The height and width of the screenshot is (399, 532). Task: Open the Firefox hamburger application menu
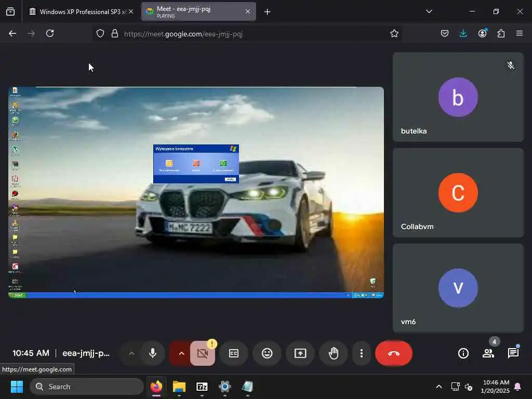520,33
